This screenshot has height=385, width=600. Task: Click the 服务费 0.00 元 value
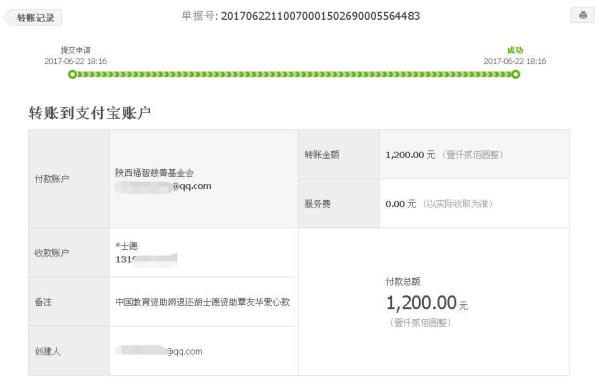401,204
